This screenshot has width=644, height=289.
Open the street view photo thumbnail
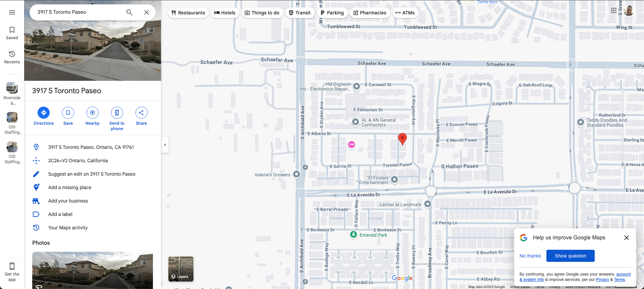pos(93,270)
